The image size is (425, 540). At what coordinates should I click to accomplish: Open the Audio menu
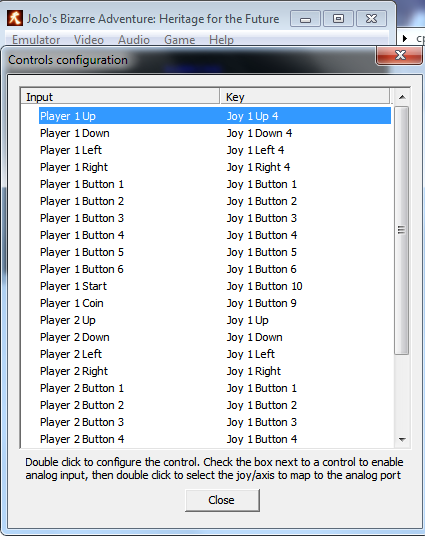point(134,40)
